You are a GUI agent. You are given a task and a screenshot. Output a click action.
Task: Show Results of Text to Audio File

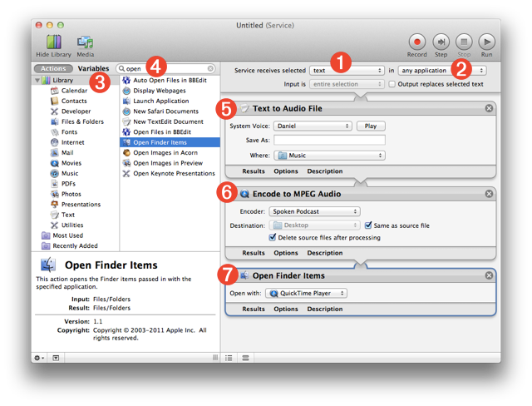coord(254,171)
